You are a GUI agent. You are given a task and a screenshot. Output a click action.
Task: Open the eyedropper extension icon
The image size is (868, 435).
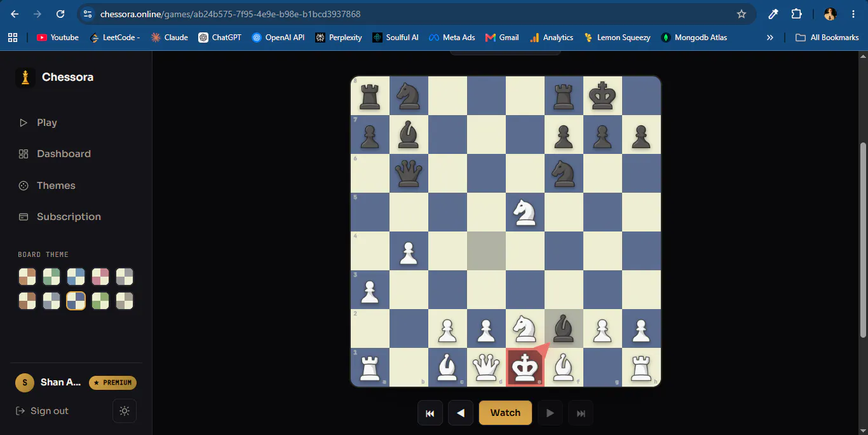click(773, 14)
